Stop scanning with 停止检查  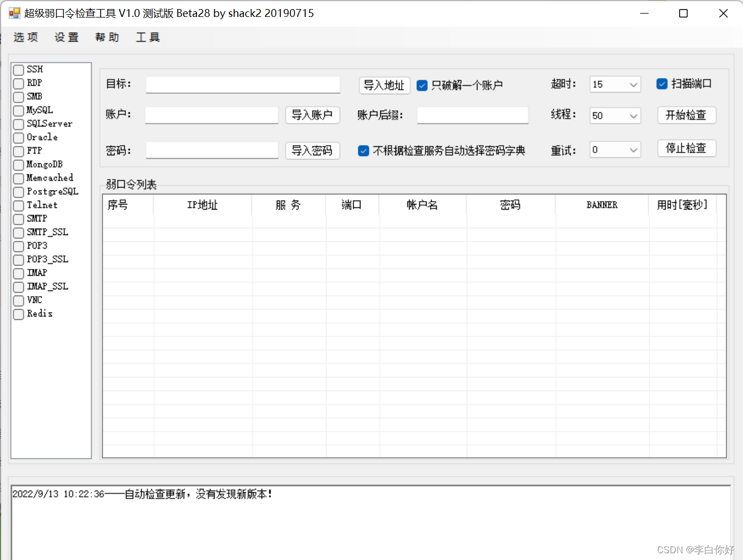tap(686, 148)
